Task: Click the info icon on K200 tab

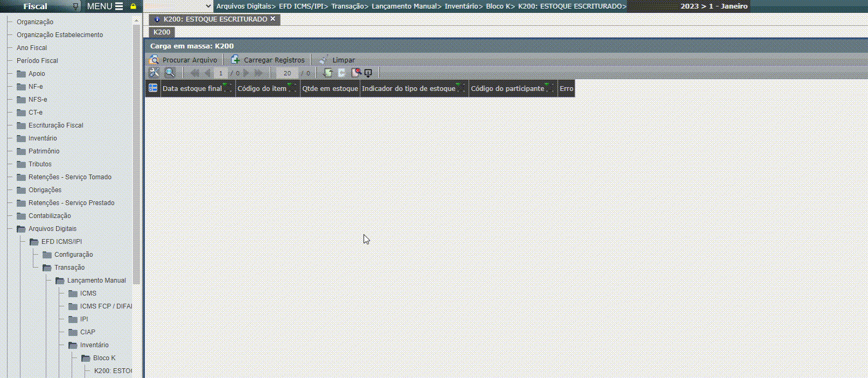Action: click(x=157, y=19)
